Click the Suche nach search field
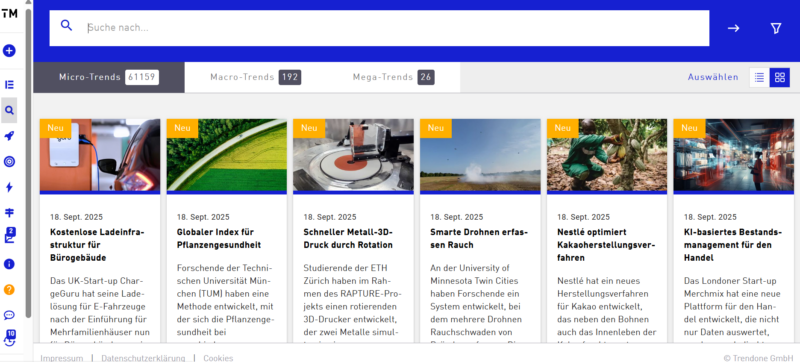The width and height of the screenshot is (800, 362). [x=379, y=28]
